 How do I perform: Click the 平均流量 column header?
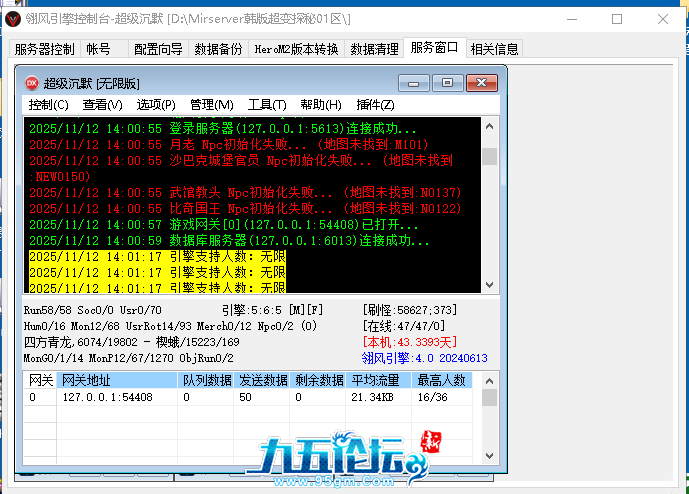(x=375, y=380)
